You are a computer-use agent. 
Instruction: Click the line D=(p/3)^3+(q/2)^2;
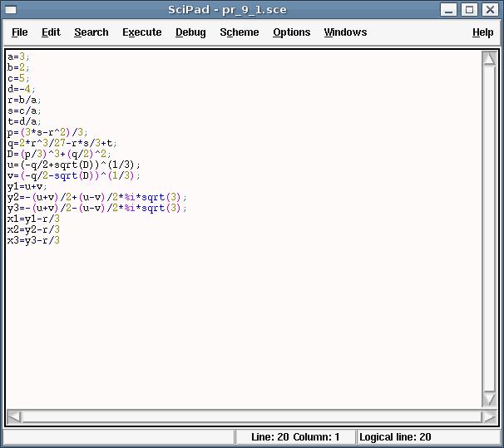tap(59, 154)
